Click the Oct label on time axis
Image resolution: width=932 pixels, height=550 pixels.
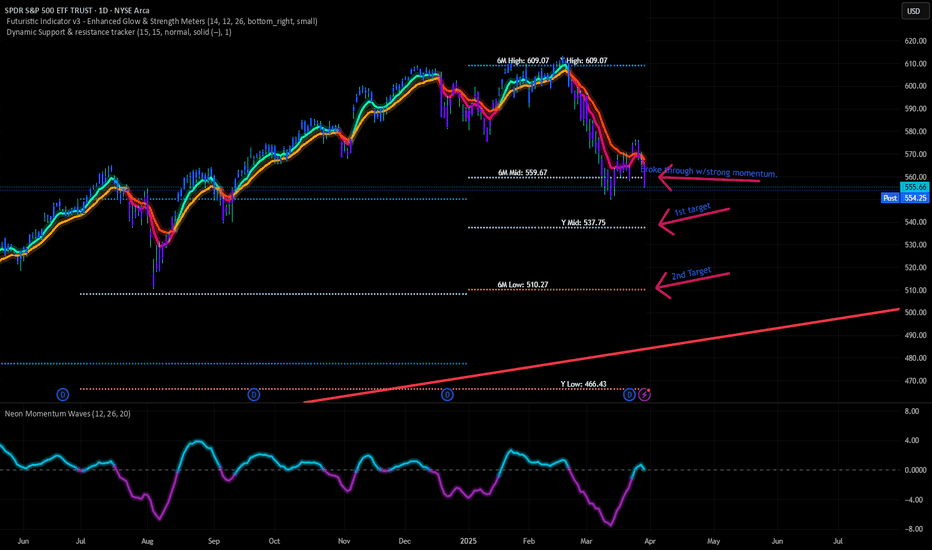pos(274,541)
